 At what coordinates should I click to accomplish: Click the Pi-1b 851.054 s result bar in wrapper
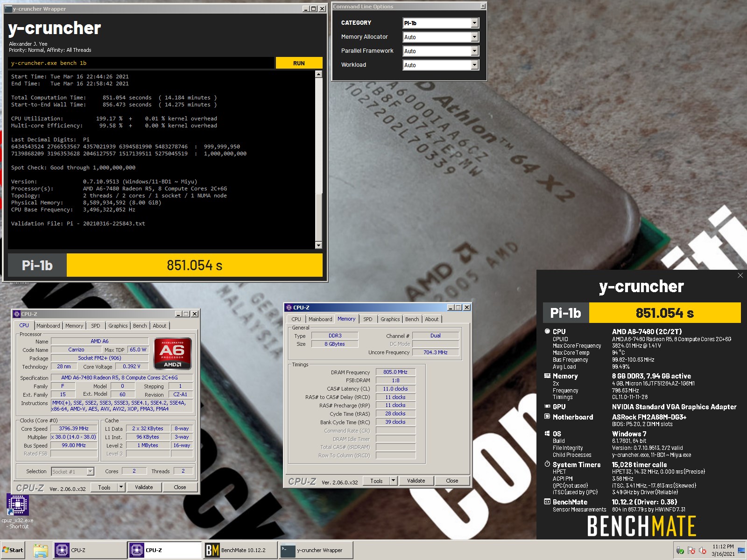(165, 265)
